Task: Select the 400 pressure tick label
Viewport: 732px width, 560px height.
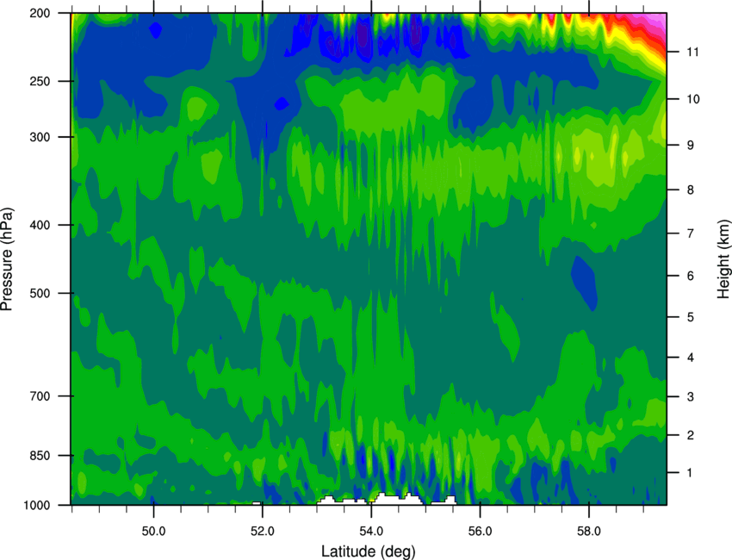Action: coord(40,225)
